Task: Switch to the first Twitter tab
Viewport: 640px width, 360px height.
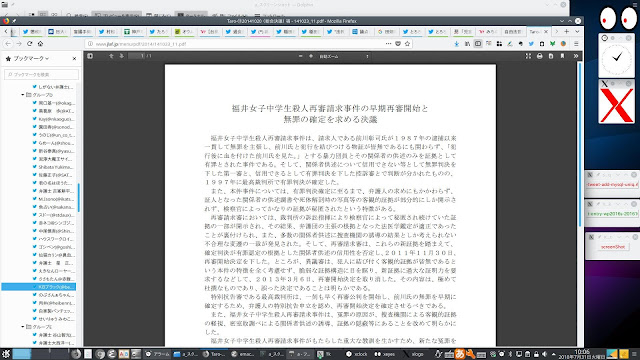Action: pyautogui.click(x=32, y=31)
